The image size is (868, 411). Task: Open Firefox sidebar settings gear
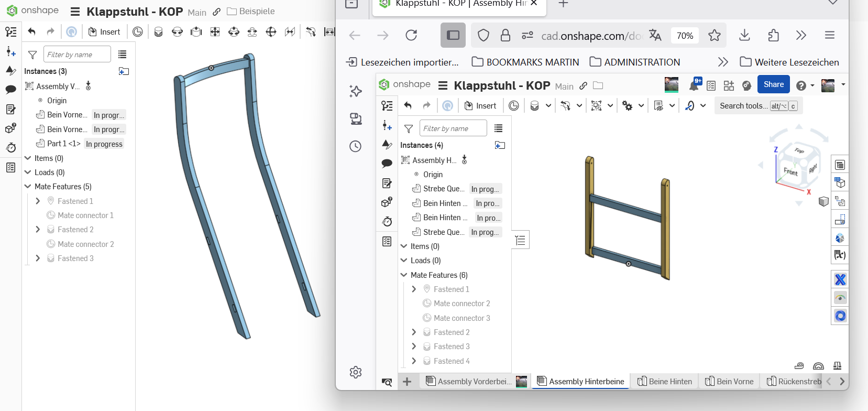[x=356, y=372]
